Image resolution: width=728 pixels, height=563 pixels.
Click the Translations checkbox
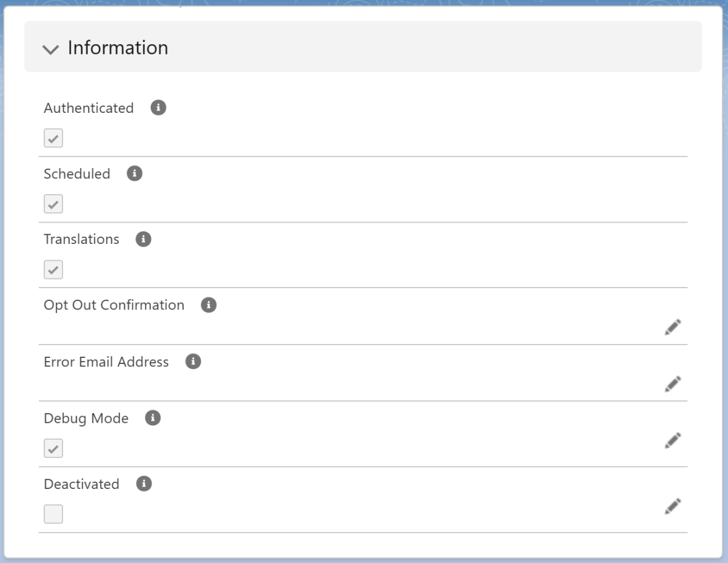pos(53,269)
